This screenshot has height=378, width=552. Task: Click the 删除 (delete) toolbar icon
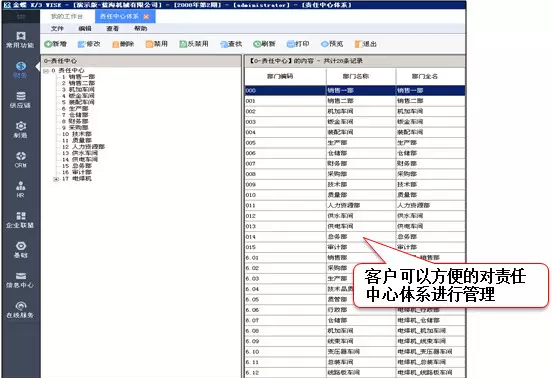[x=123, y=44]
